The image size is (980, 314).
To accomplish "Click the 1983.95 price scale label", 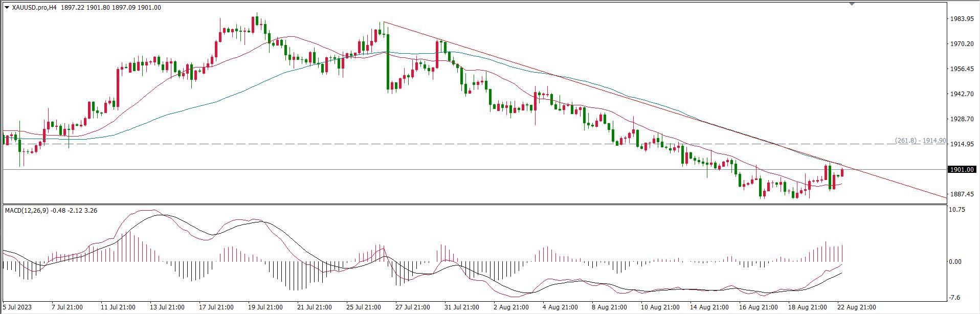I will [962, 19].
